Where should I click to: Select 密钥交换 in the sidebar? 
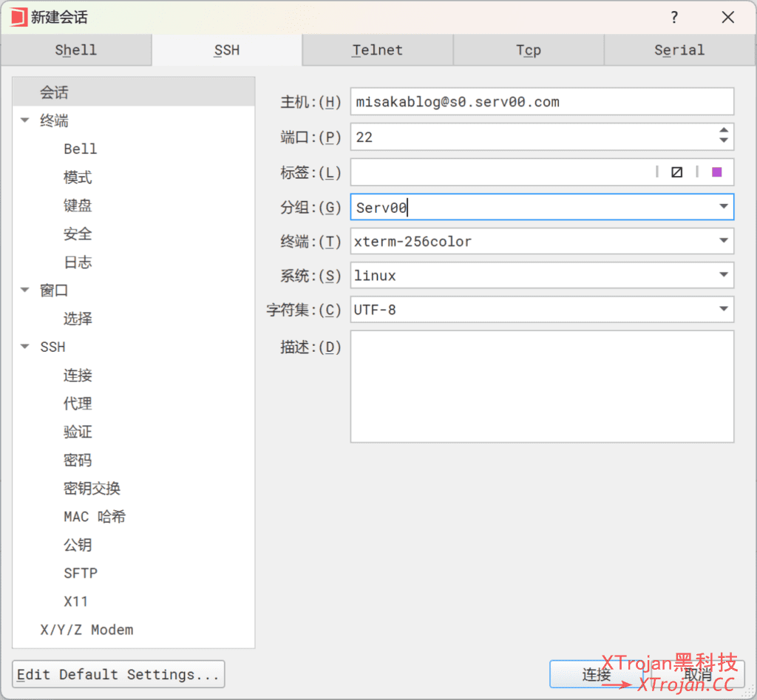pyautogui.click(x=92, y=488)
